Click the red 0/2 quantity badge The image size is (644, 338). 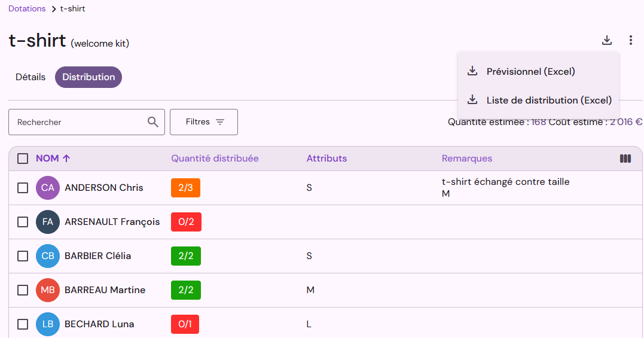pos(186,222)
